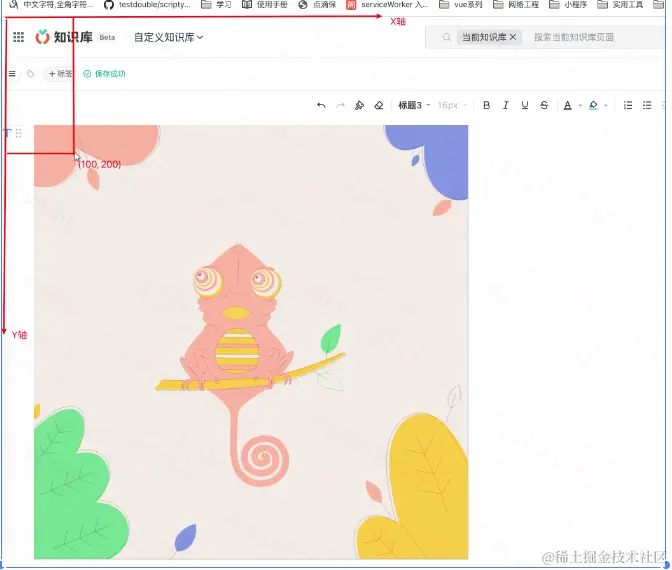The width and height of the screenshot is (672, 570).
Task: Toggle underline formatting
Action: coord(525,105)
